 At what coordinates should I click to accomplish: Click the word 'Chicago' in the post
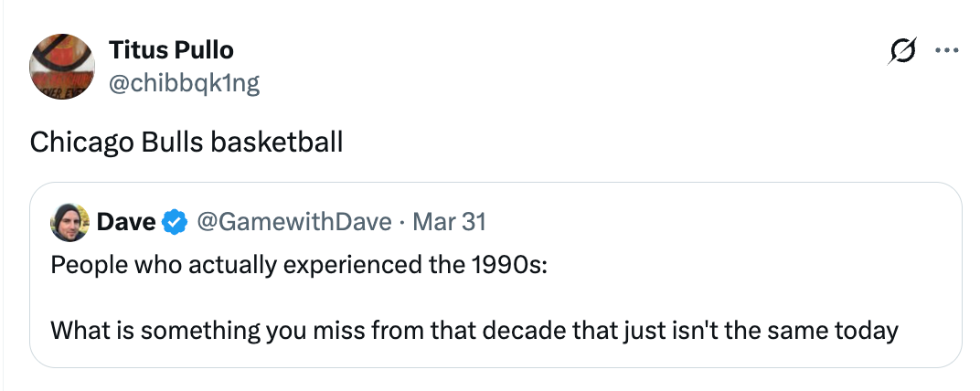[81, 143]
